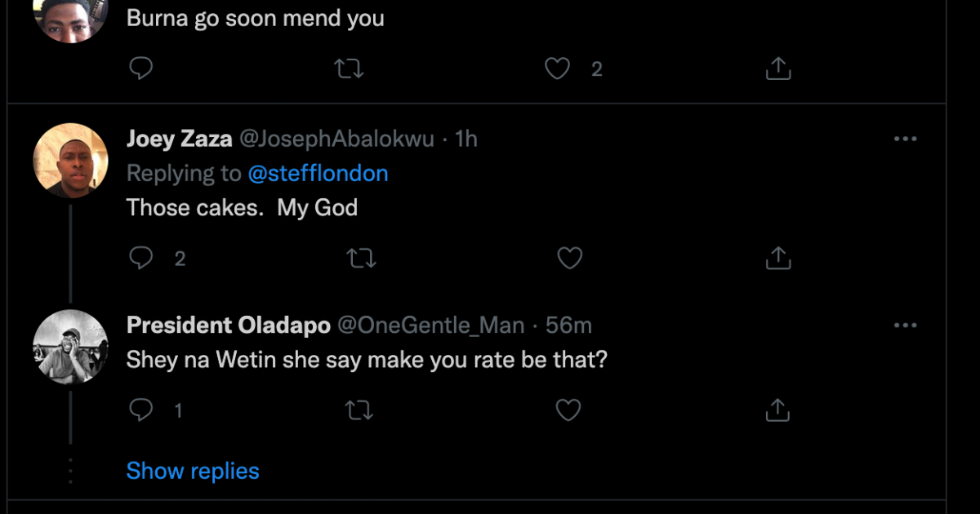Share Joey Zaza's tweet
This screenshot has height=514, width=980.
click(778, 259)
